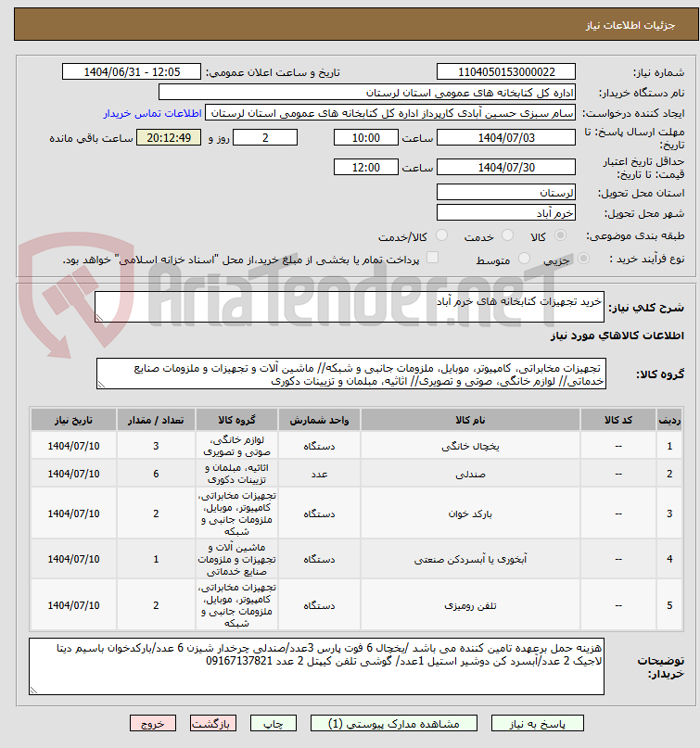The width and height of the screenshot is (700, 748).
Task: Click the خروج exit button
Action: (153, 723)
